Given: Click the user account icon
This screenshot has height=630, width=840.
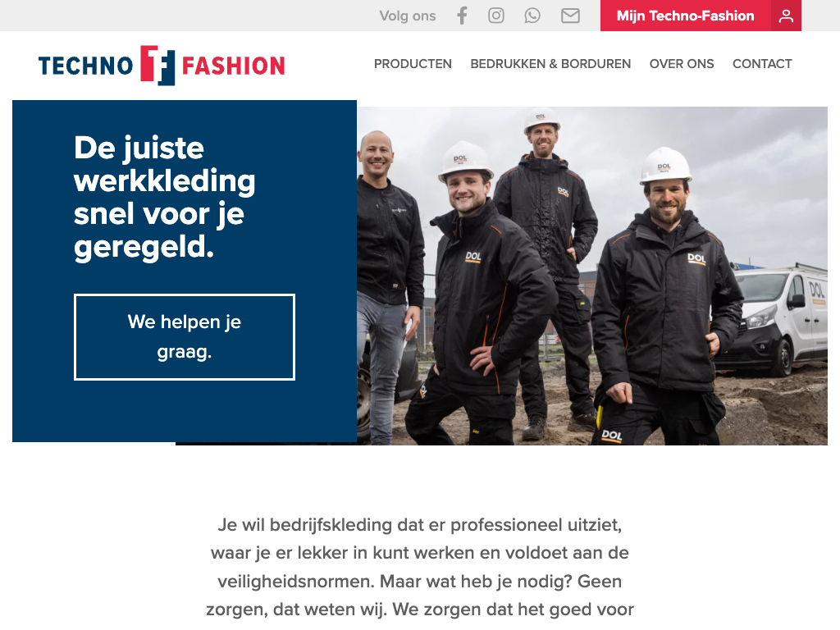Looking at the screenshot, I should (786, 16).
